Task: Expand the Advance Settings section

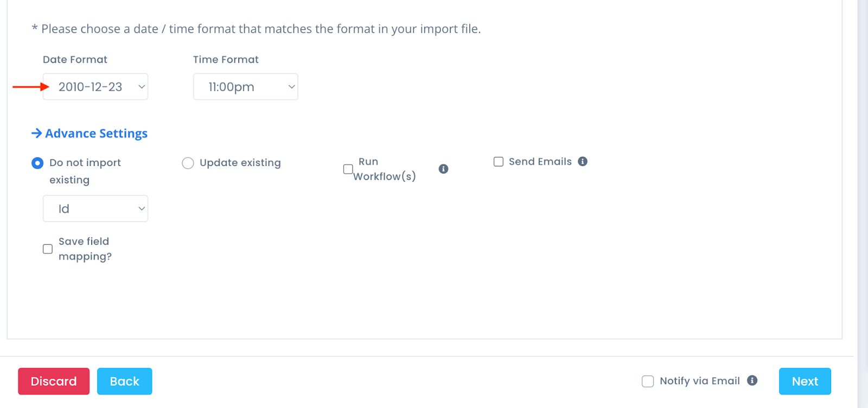Action: pos(90,133)
